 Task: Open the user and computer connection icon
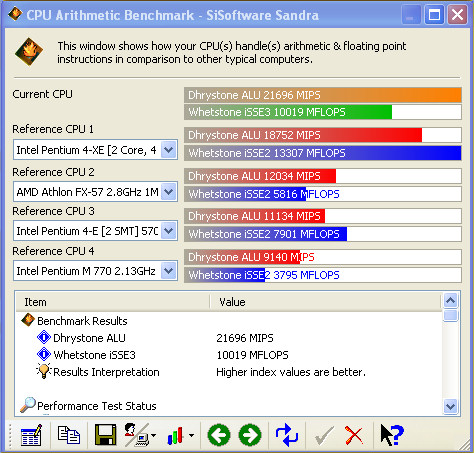137,435
